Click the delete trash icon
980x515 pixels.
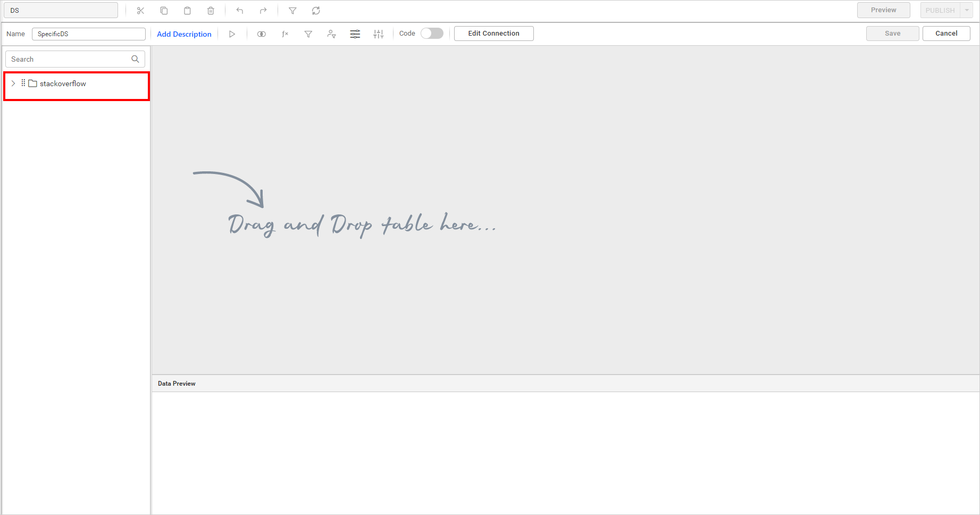tap(211, 11)
